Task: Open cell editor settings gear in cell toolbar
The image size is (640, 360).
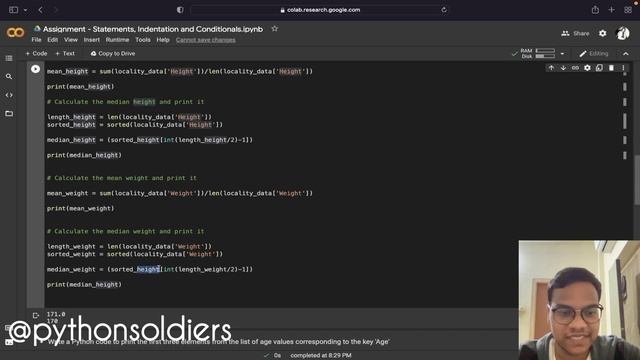Action: 587,68
